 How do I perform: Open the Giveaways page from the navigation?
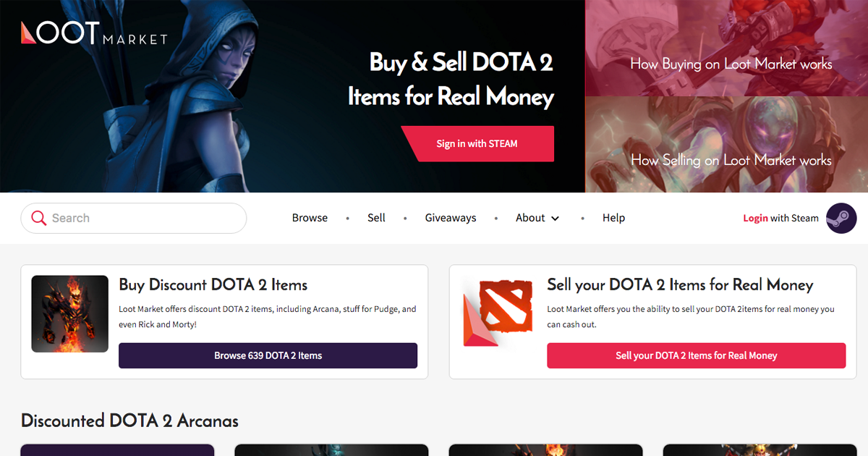click(451, 218)
